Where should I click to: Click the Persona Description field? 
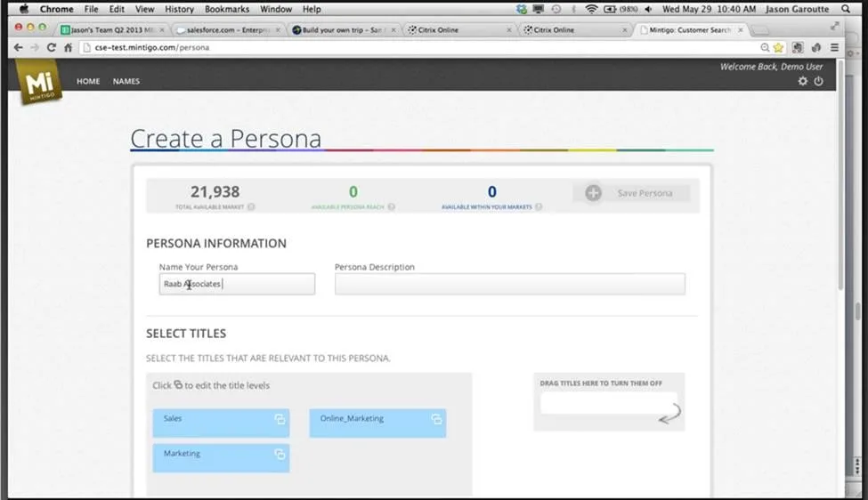pos(510,284)
